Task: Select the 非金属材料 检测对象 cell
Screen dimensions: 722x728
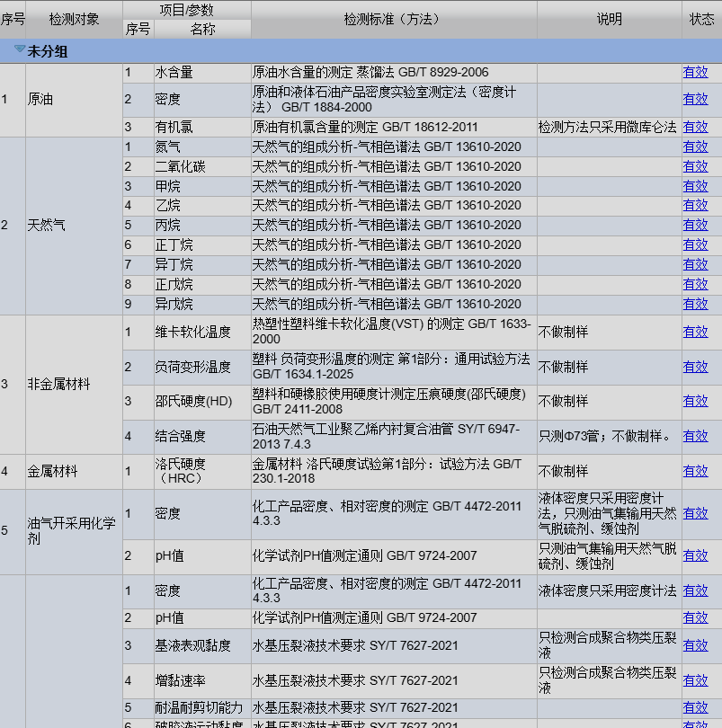Action: [x=59, y=384]
